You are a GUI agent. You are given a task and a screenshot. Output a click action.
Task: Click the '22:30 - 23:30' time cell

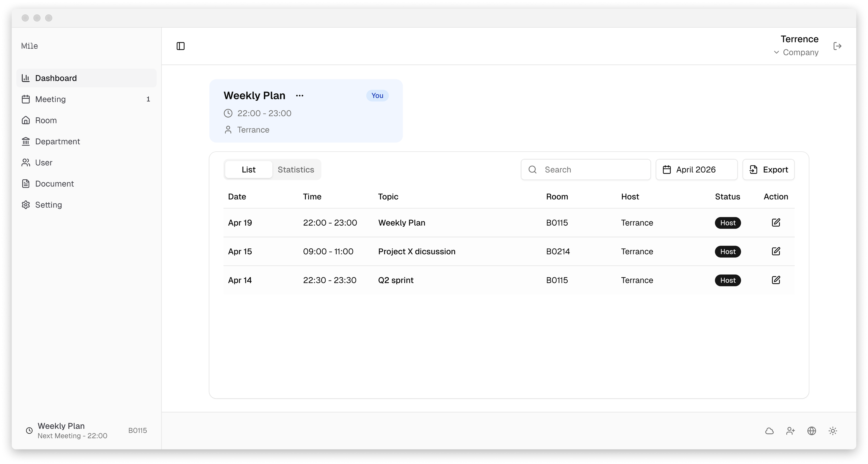tap(330, 280)
